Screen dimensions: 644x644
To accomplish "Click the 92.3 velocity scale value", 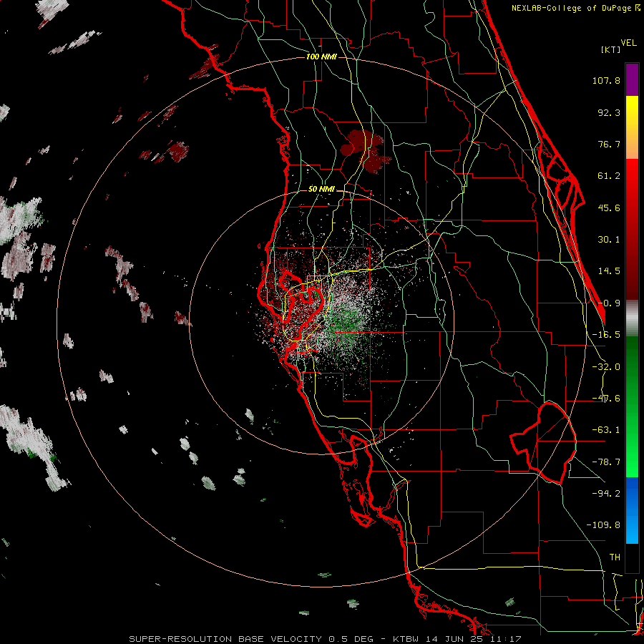I will click(609, 112).
